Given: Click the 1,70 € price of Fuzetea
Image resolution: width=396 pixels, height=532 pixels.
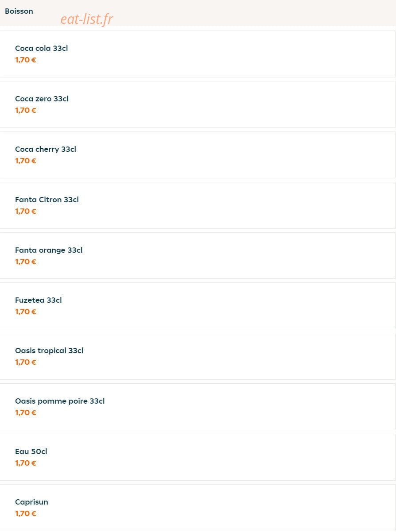Looking at the screenshot, I should pyautogui.click(x=26, y=312).
